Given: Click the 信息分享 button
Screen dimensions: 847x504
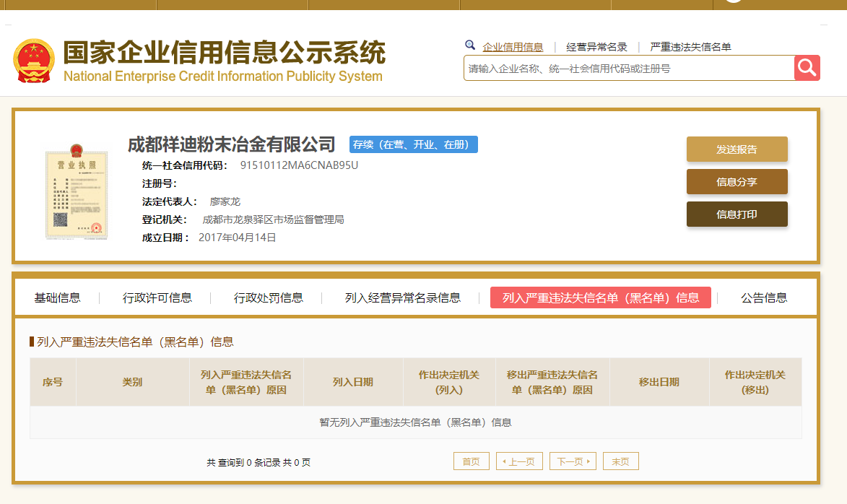Looking at the screenshot, I should (737, 181).
